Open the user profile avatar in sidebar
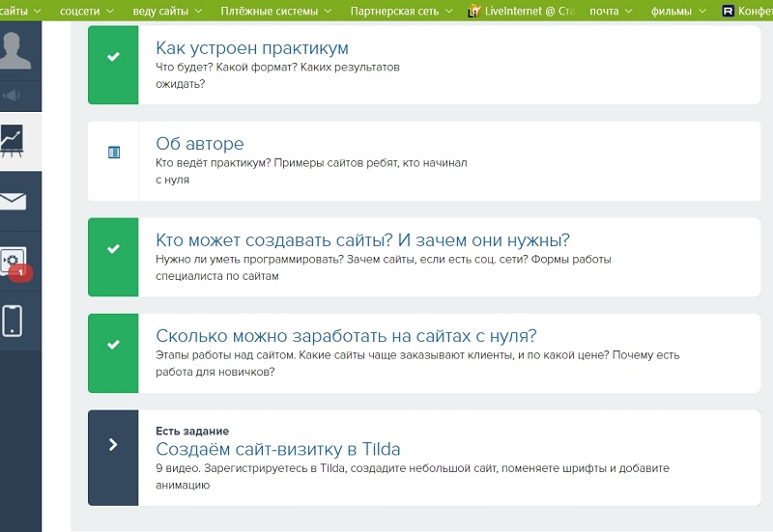 [14, 50]
